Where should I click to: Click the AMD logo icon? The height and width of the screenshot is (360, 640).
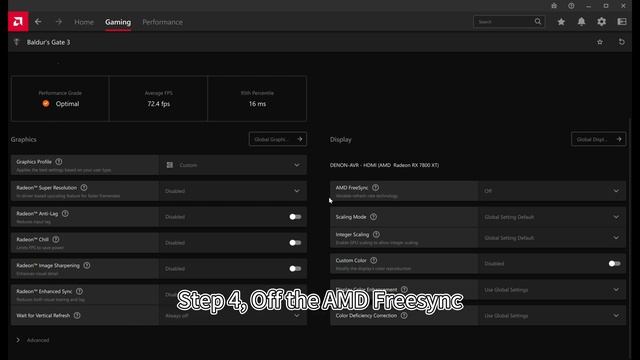pos(18,22)
